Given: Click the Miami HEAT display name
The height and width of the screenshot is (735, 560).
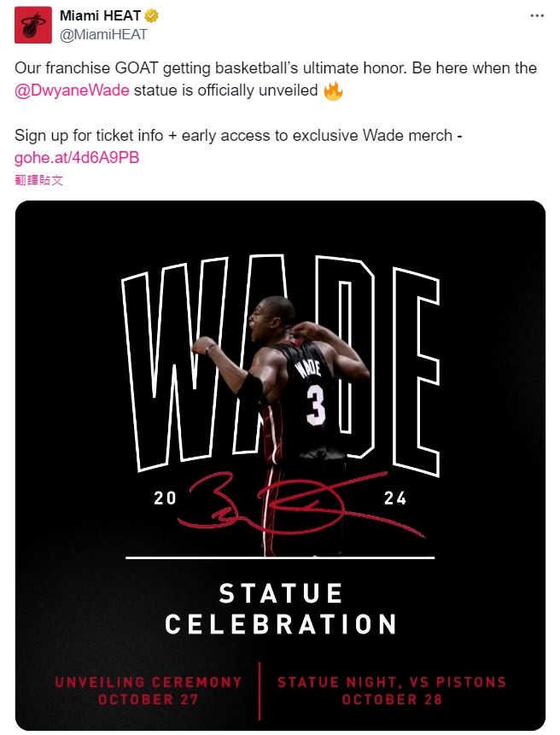Looking at the screenshot, I should [x=100, y=15].
